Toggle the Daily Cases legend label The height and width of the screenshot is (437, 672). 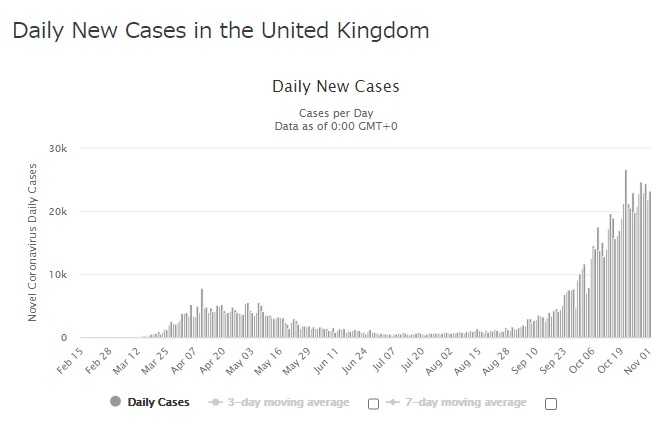coord(158,402)
